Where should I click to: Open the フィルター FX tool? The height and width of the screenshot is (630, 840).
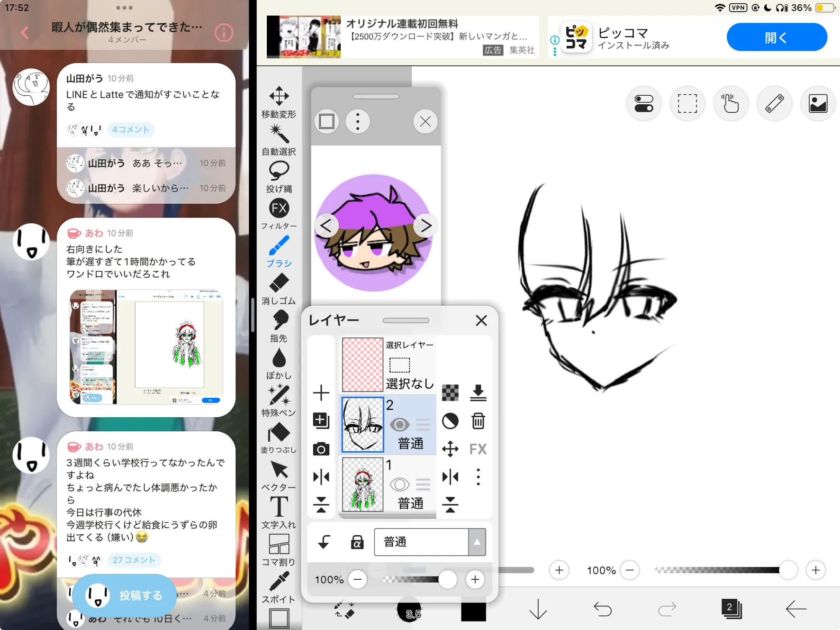pos(279,214)
